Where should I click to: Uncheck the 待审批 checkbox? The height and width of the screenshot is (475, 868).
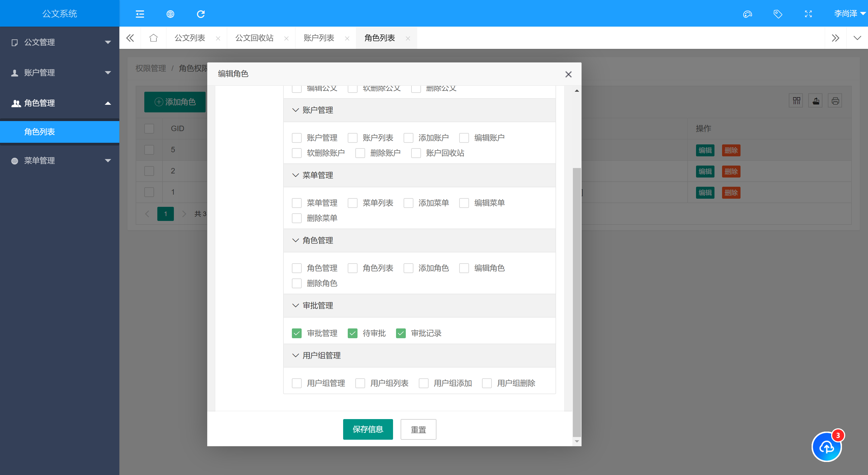[352, 333]
